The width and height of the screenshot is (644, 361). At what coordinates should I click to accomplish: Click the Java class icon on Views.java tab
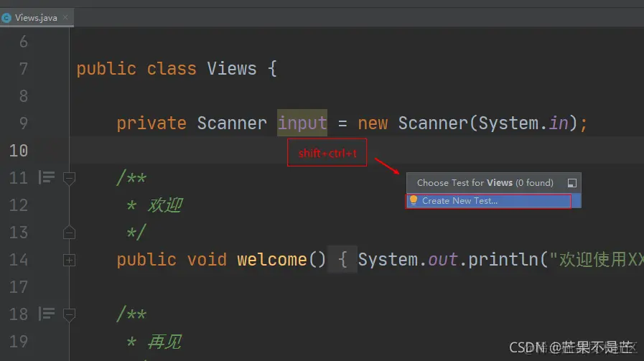coord(6,18)
